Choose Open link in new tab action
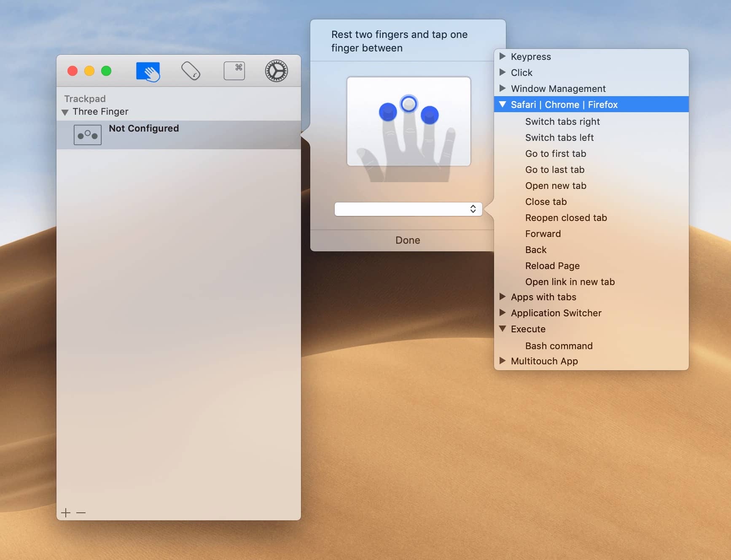This screenshot has height=560, width=731. click(x=570, y=282)
